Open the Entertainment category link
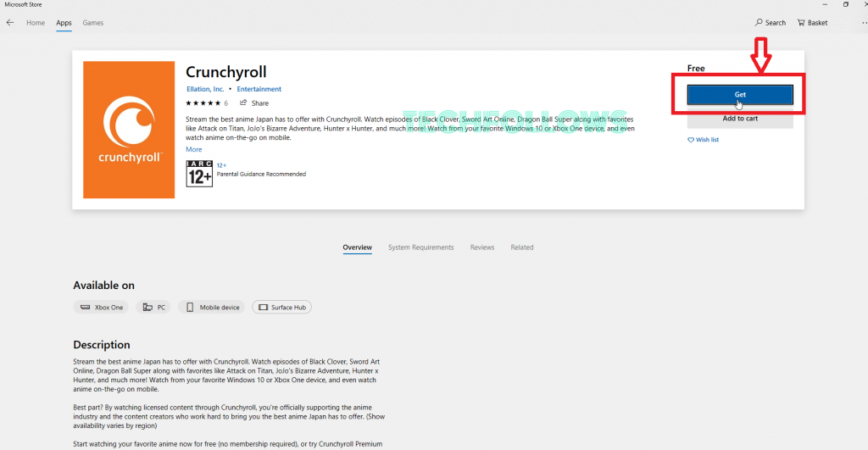Screen dimensions: 868x450 click(259, 89)
